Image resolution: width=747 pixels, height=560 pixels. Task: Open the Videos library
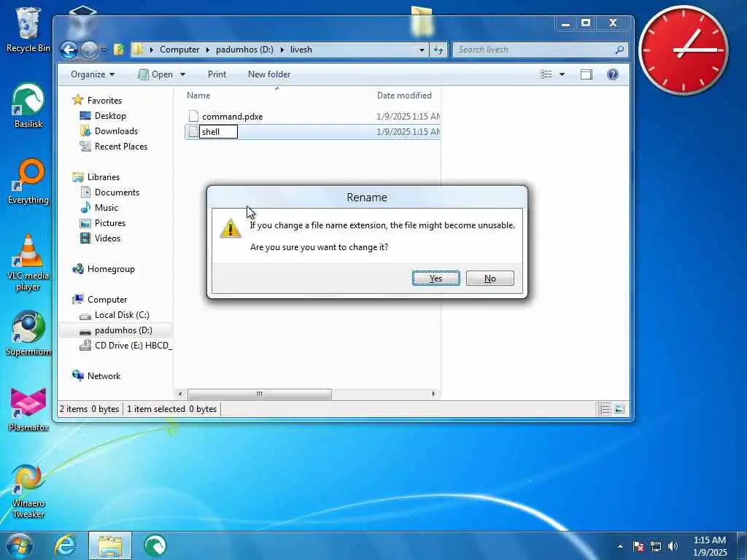[107, 238]
